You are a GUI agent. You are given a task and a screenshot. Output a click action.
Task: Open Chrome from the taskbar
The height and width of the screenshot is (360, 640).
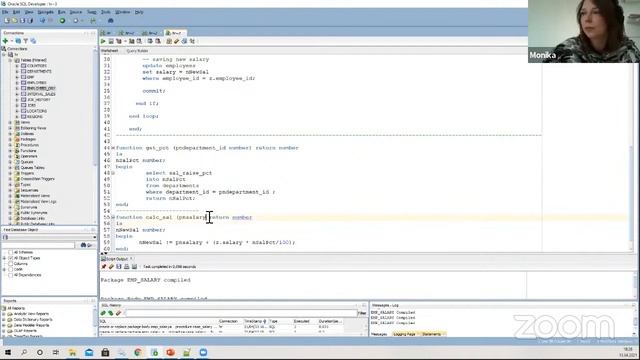(138, 352)
